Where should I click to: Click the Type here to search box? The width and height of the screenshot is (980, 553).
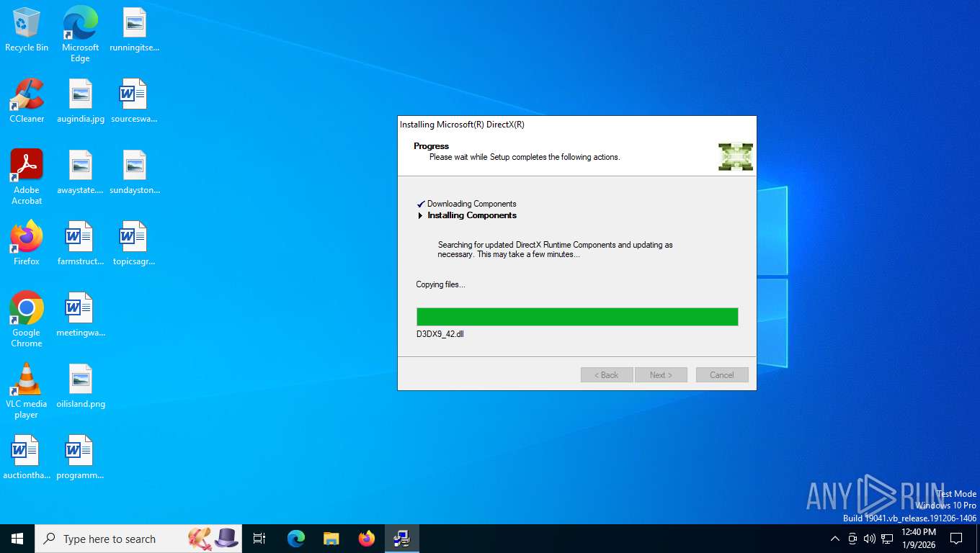[x=138, y=539]
